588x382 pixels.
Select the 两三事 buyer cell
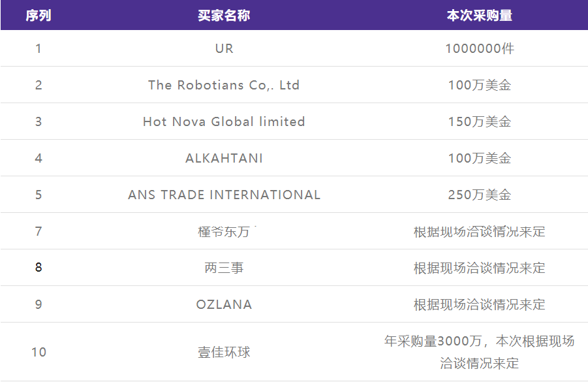pos(224,268)
